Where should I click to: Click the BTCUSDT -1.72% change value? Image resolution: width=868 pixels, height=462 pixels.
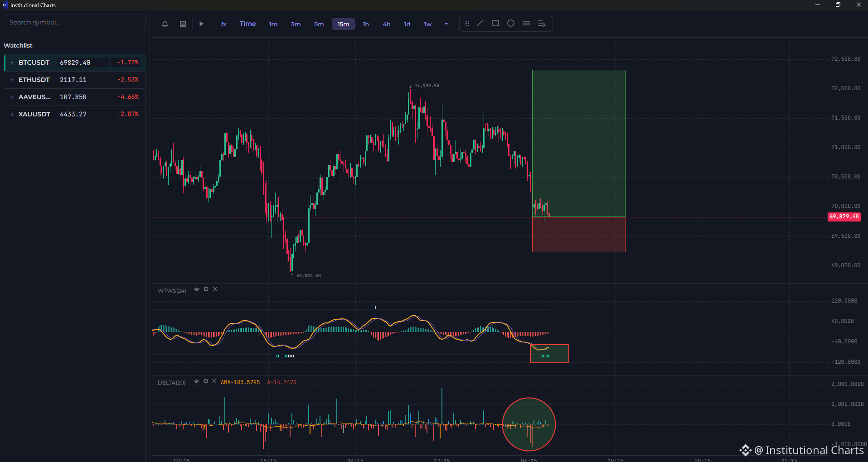[128, 63]
